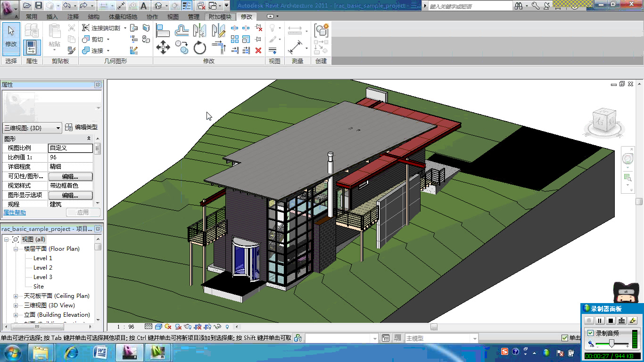Click the Rotate tool icon
This screenshot has height=362, width=644.
[200, 47]
